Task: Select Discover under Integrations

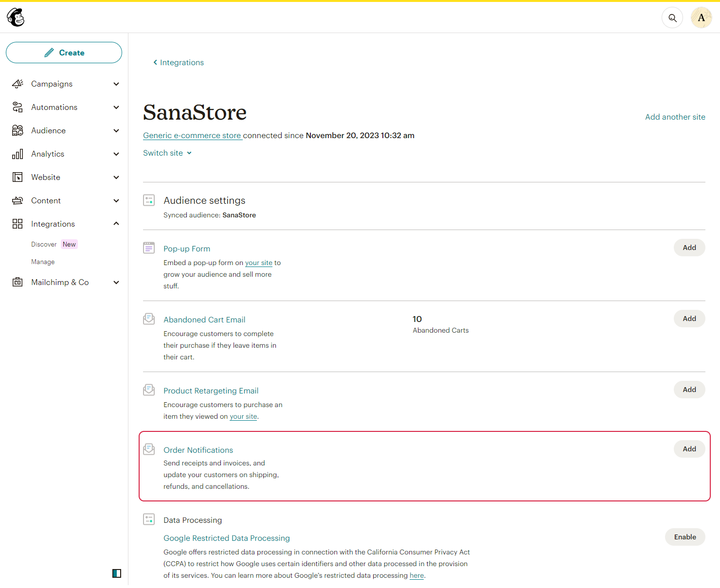Action: point(44,244)
